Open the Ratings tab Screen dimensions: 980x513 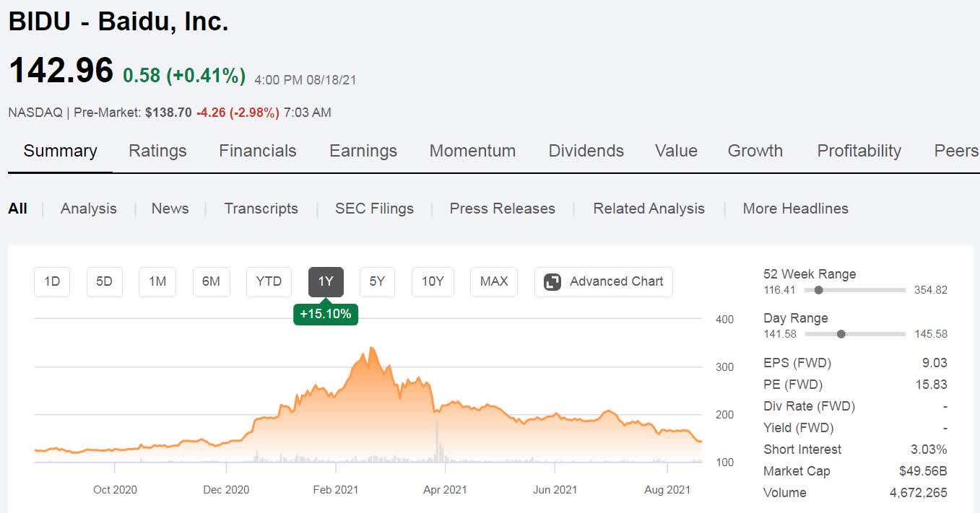coord(157,151)
